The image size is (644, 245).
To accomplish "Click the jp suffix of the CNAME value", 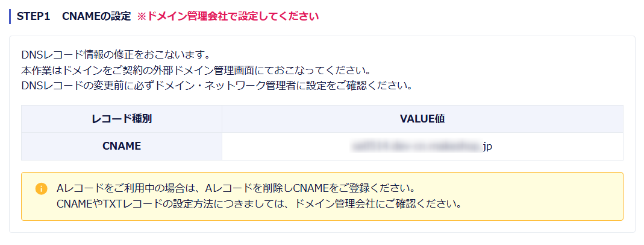I will pyautogui.click(x=487, y=146).
